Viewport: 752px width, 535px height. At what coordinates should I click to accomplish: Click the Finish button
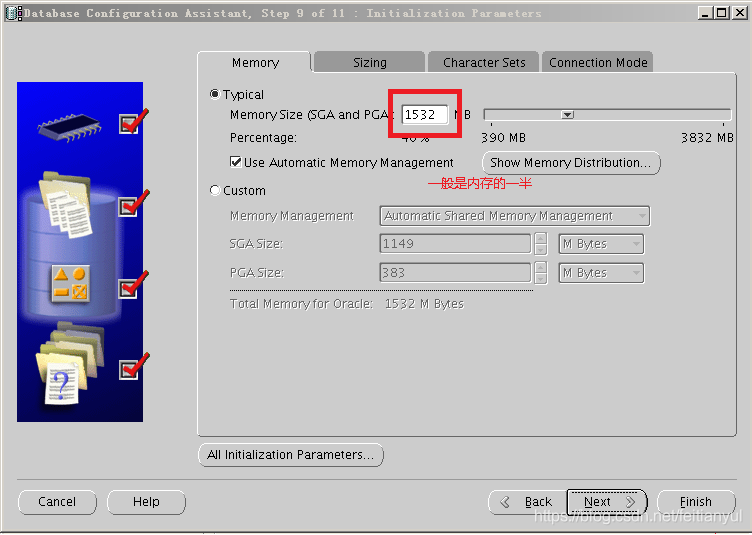696,502
